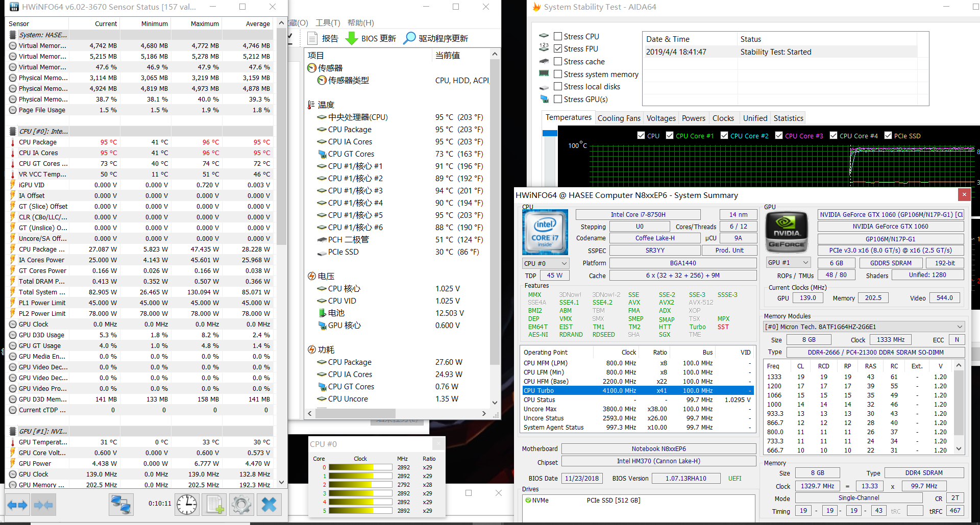Close the System Summary window with red X
Image resolution: width=980 pixels, height=525 pixels.
tap(964, 194)
